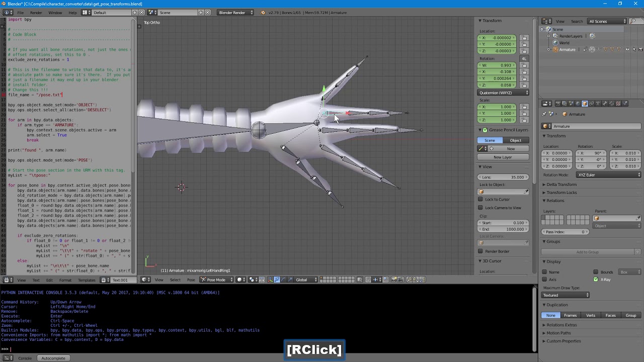The image size is (644, 362).
Task: Expand the Armature node in outliner
Action: 549,49
